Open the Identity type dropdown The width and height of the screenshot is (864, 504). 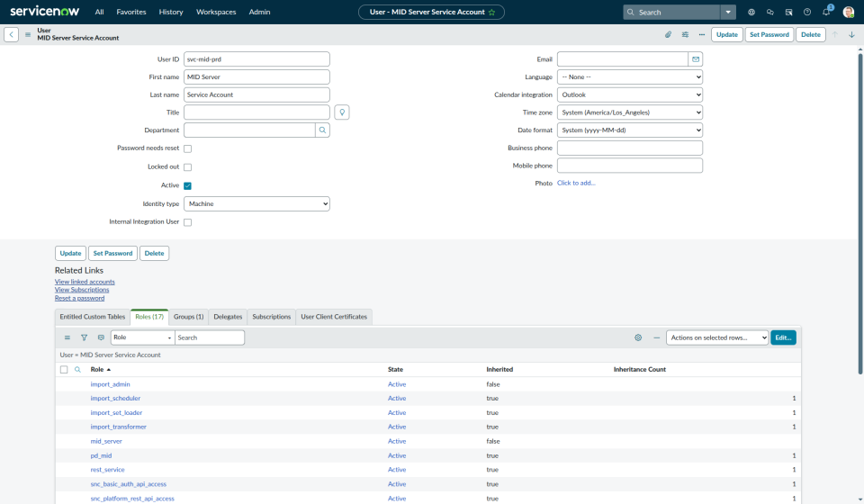pos(256,203)
